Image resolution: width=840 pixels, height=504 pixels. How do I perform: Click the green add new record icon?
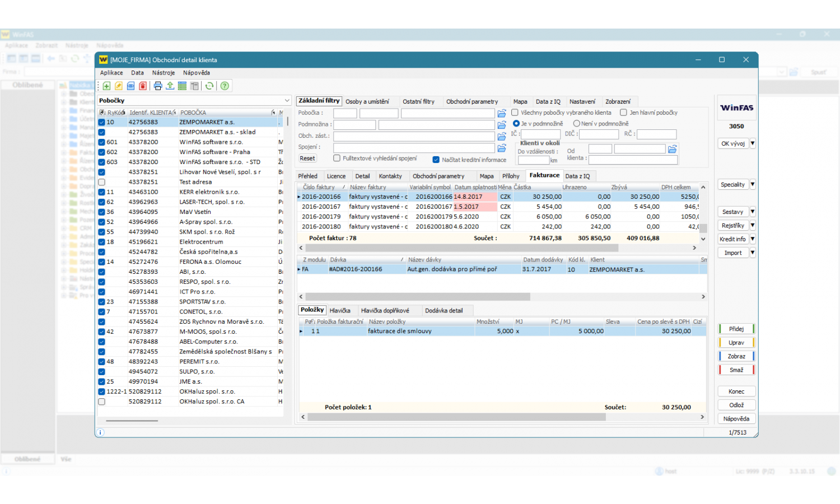click(106, 86)
